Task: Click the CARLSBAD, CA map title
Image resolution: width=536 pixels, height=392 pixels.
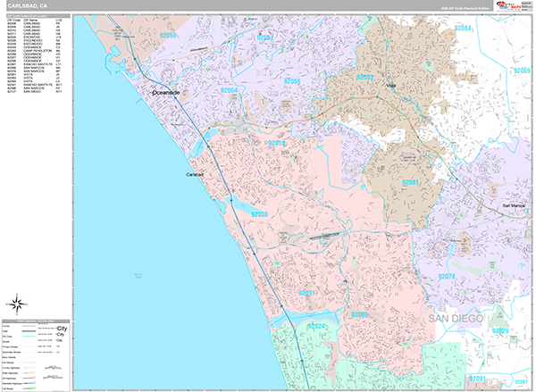Action: click(x=28, y=6)
